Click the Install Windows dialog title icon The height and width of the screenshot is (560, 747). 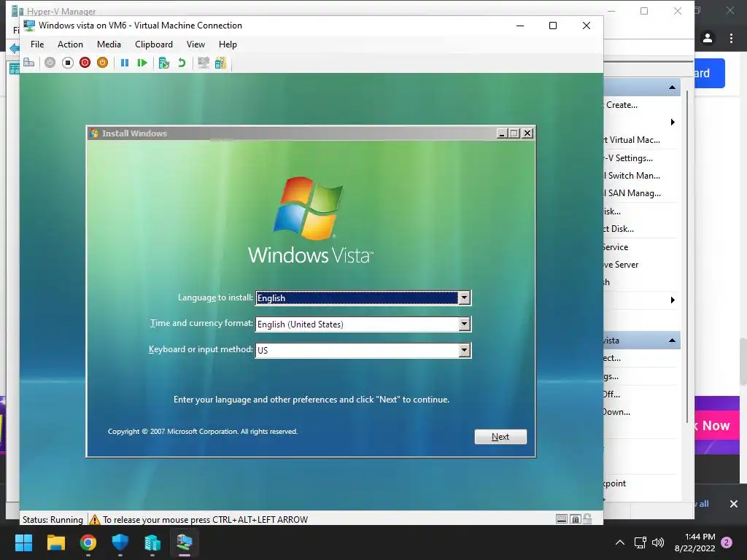click(x=94, y=133)
